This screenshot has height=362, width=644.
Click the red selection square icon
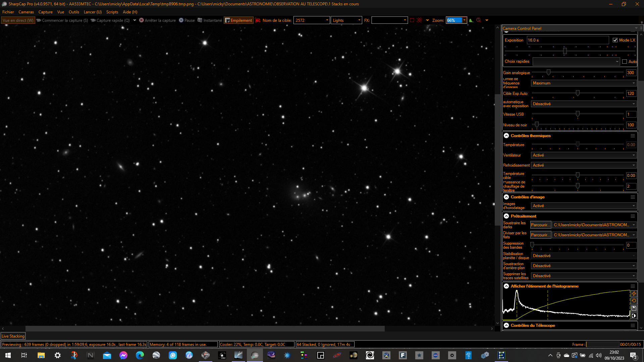(412, 20)
